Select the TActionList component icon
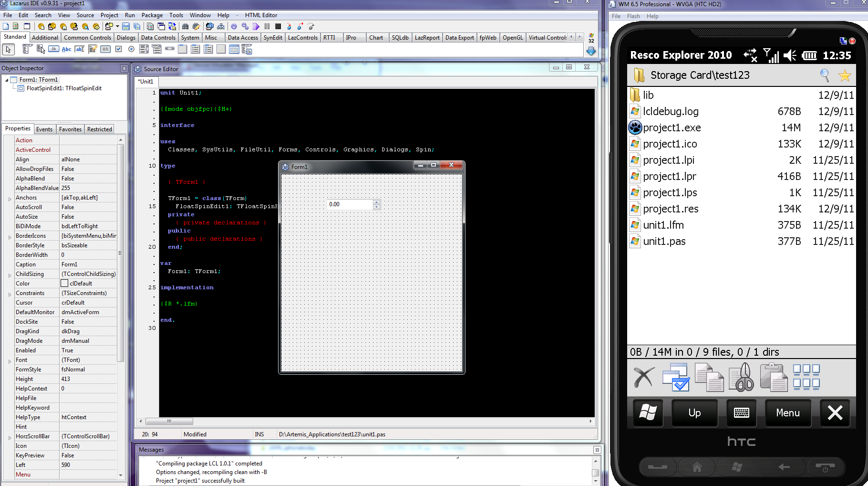The height and width of the screenshot is (486, 868). (x=247, y=49)
